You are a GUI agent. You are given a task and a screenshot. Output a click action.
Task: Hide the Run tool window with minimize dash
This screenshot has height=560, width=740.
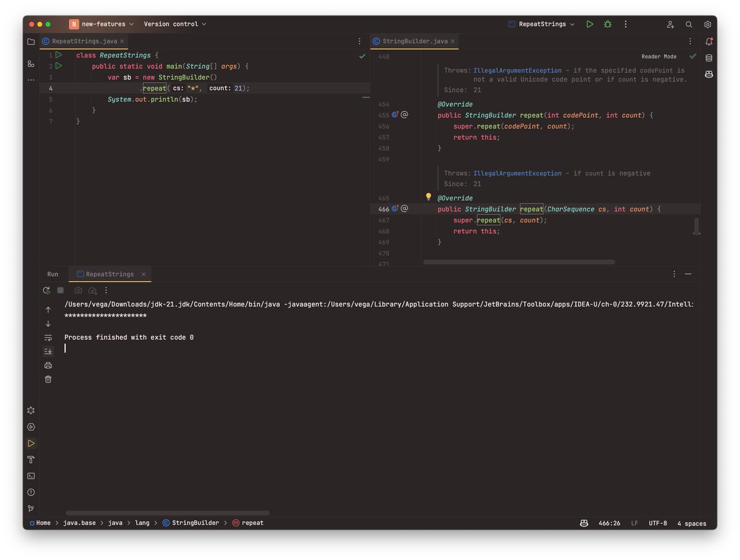click(688, 274)
